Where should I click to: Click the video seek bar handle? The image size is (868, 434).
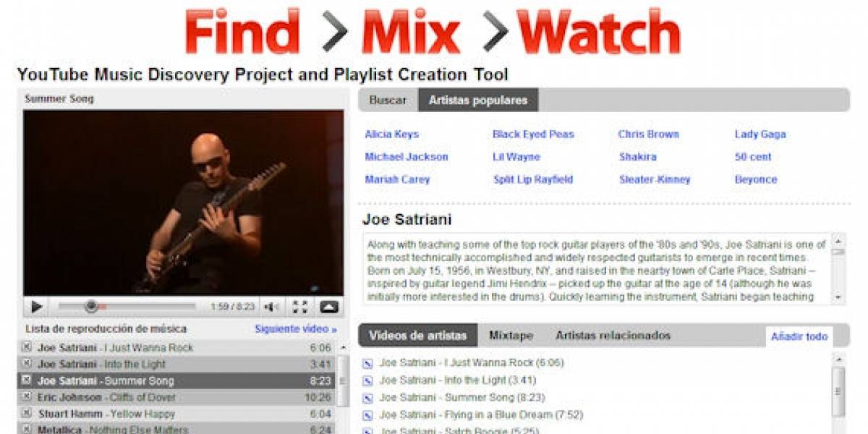pos(91,307)
